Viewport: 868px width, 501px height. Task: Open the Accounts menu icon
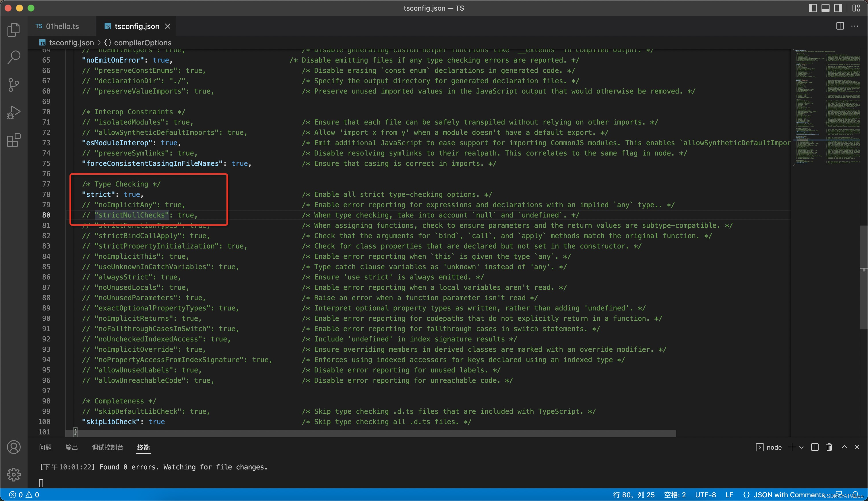(14, 447)
